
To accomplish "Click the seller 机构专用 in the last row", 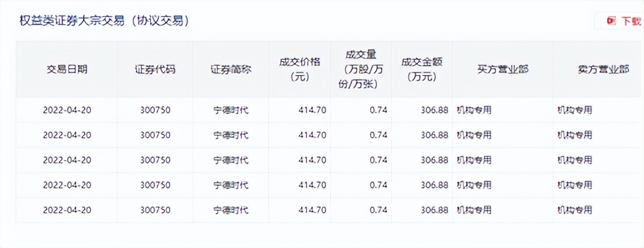I will 575,210.
